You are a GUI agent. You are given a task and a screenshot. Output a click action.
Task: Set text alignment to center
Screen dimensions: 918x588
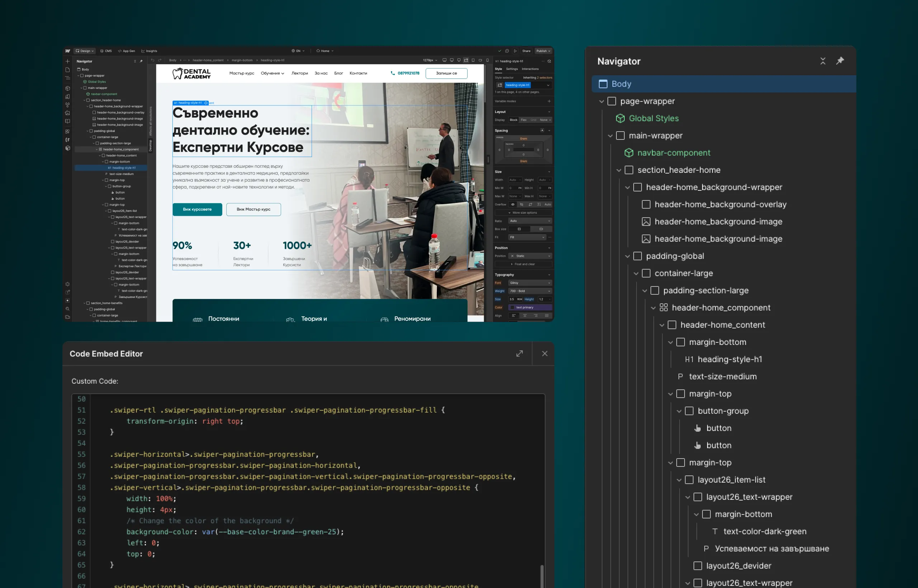[x=525, y=316]
